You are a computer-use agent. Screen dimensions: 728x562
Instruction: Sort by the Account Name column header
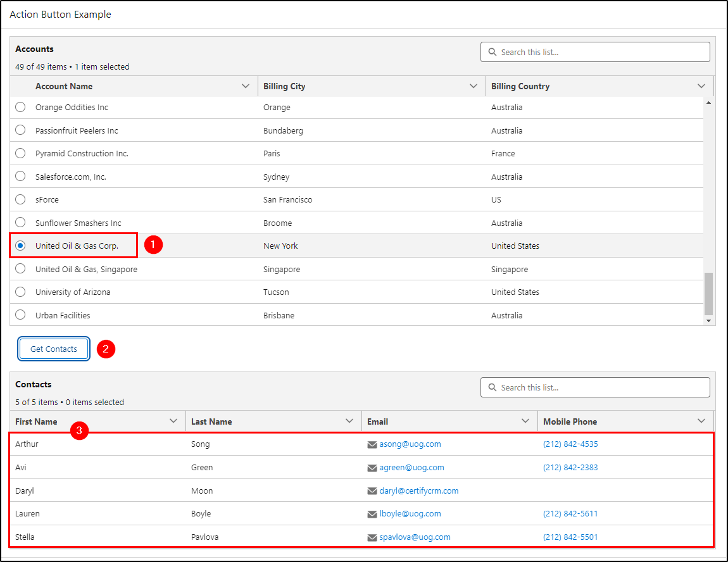click(64, 86)
